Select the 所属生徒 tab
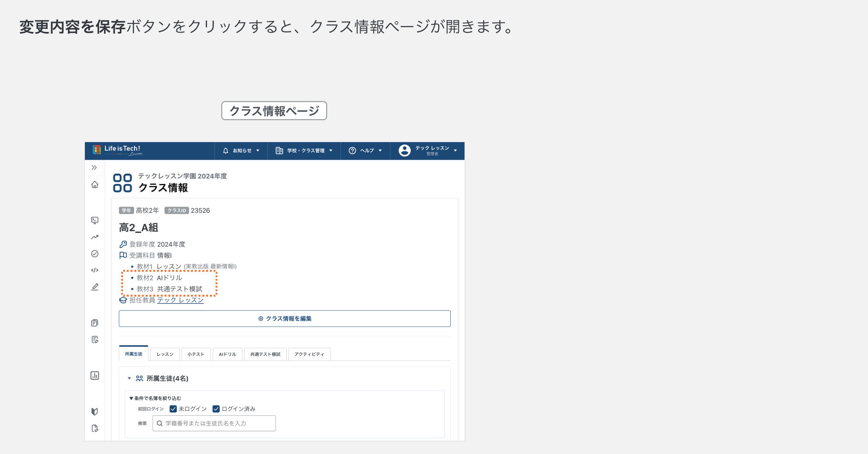The height and width of the screenshot is (454, 868). (134, 354)
